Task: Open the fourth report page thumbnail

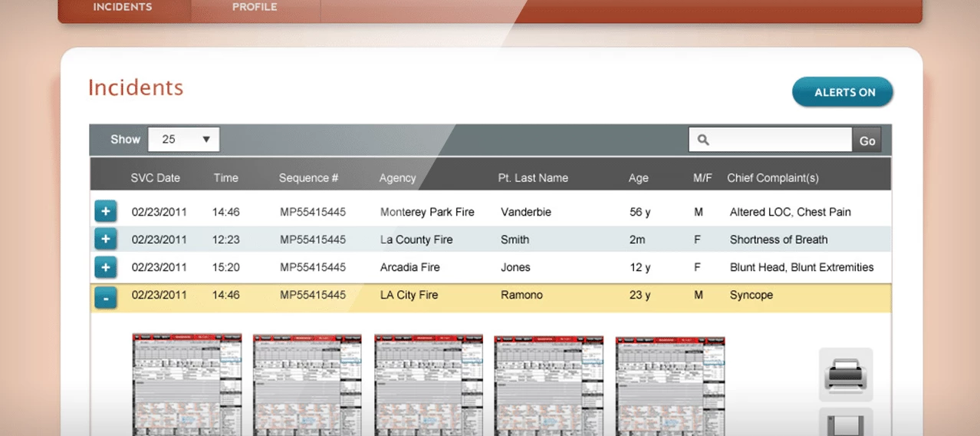Action: coord(549,385)
